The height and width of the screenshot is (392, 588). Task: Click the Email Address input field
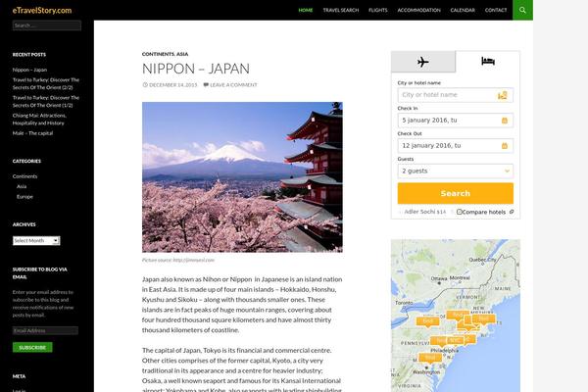(45, 330)
